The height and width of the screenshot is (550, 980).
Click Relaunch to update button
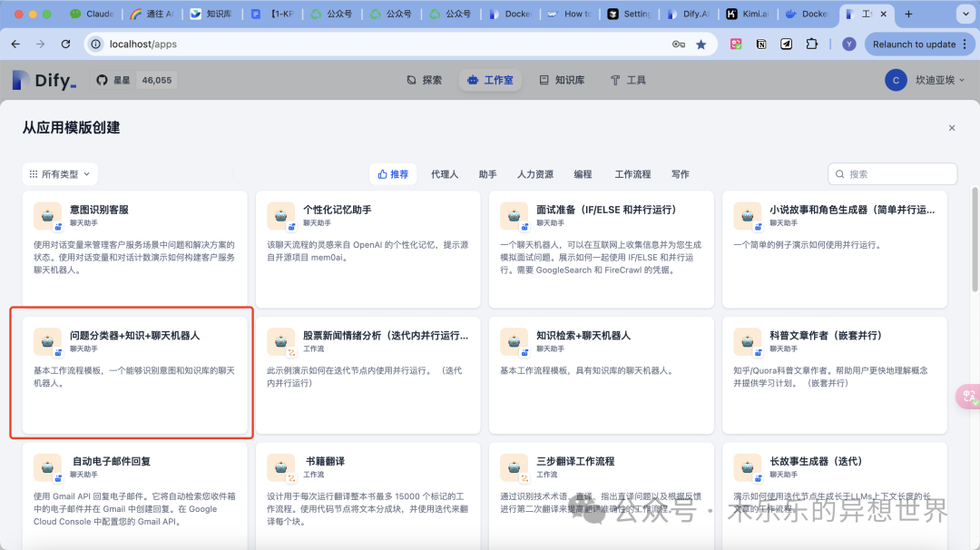point(914,44)
